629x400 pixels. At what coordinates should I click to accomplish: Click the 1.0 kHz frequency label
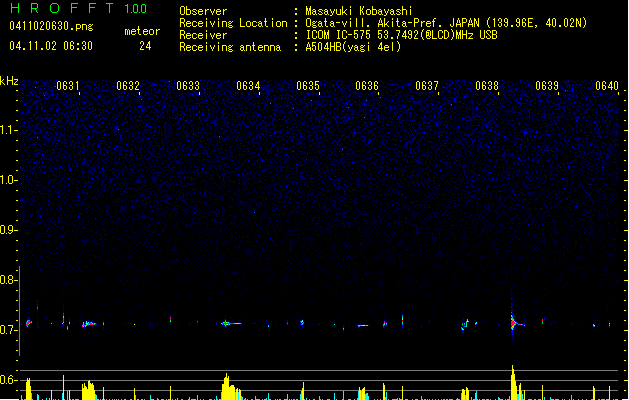coord(9,180)
